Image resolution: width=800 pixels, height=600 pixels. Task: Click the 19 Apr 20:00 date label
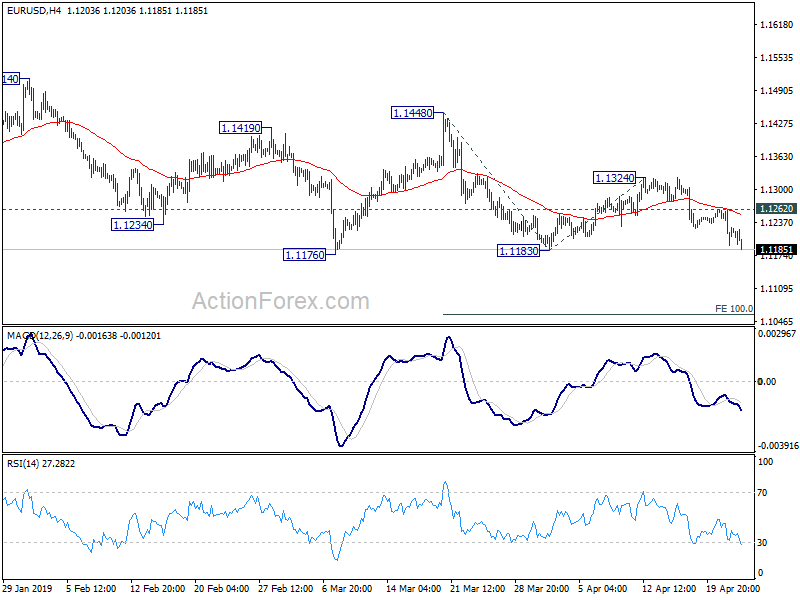click(733, 588)
